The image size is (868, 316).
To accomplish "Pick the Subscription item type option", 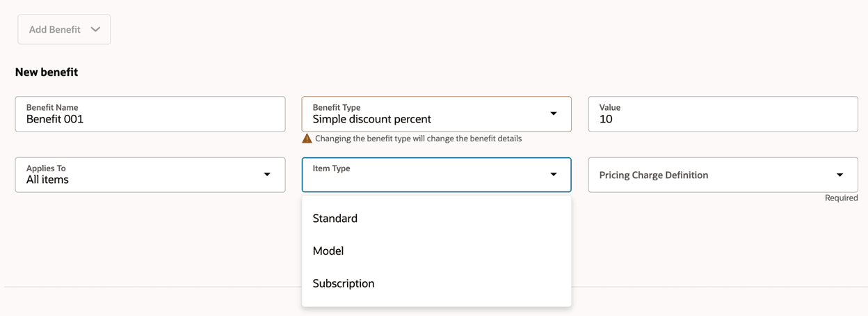I will point(344,284).
